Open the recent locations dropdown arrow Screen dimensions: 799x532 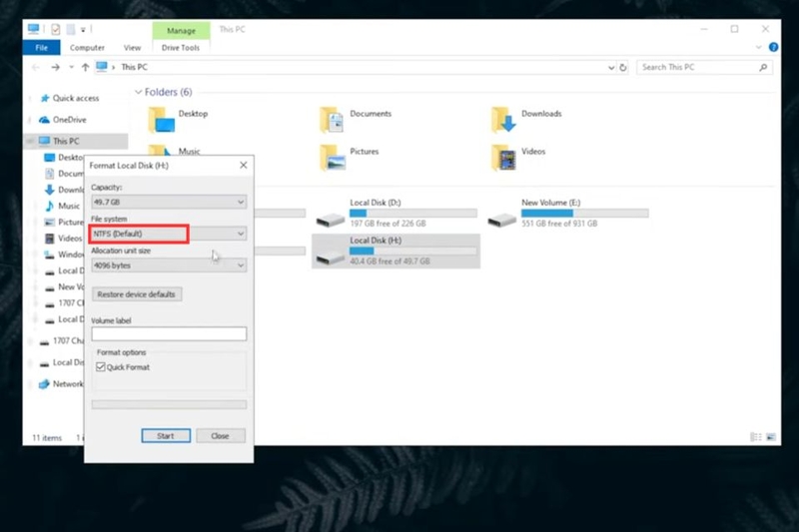[x=71, y=67]
